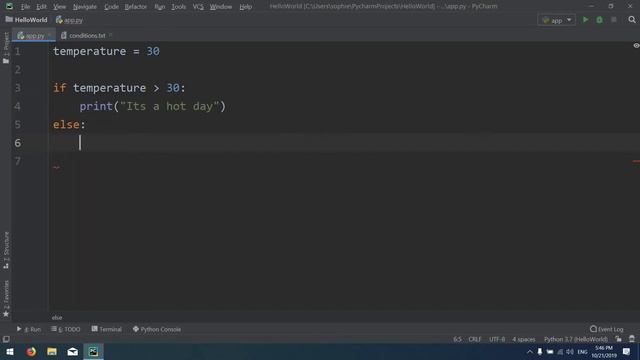Click the microphone tray icon

540,351
